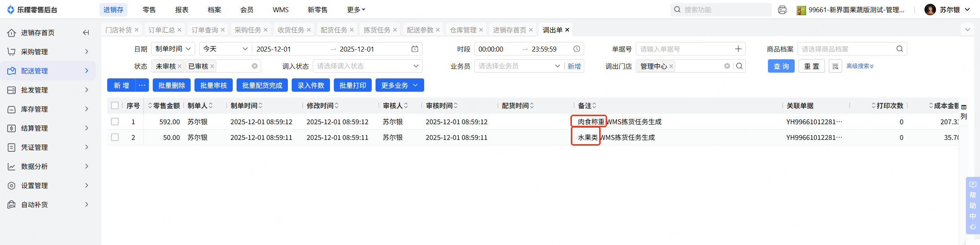Open the user account dropdown arrow
The height and width of the screenshot is (245, 980).
click(x=967, y=10)
